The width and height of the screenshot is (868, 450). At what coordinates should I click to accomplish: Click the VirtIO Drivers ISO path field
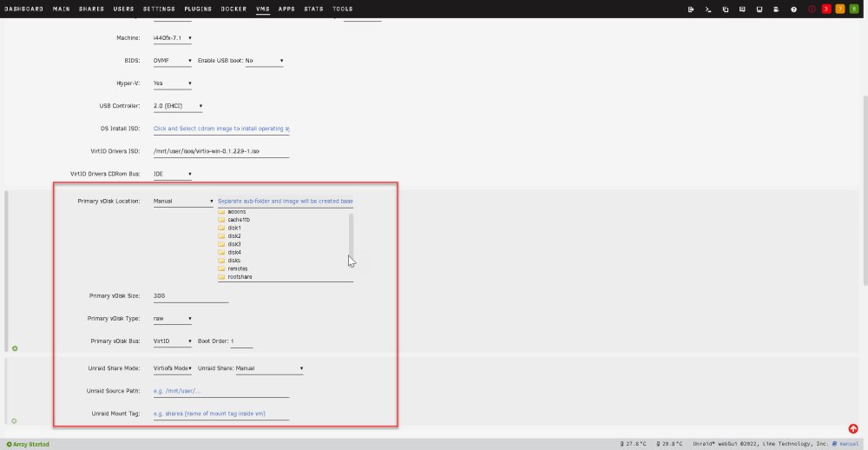click(x=221, y=151)
